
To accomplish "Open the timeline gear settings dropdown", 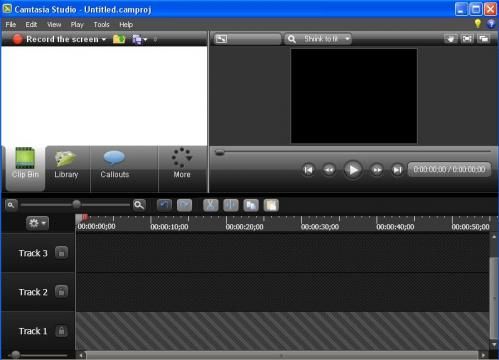I will click(37, 223).
